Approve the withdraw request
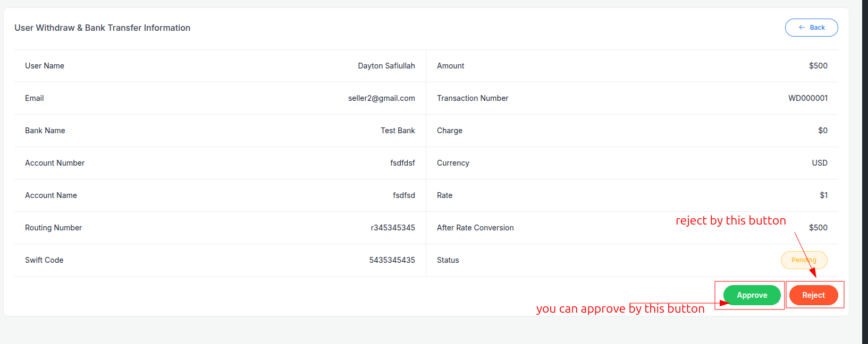This screenshot has height=344, width=868. click(x=752, y=295)
